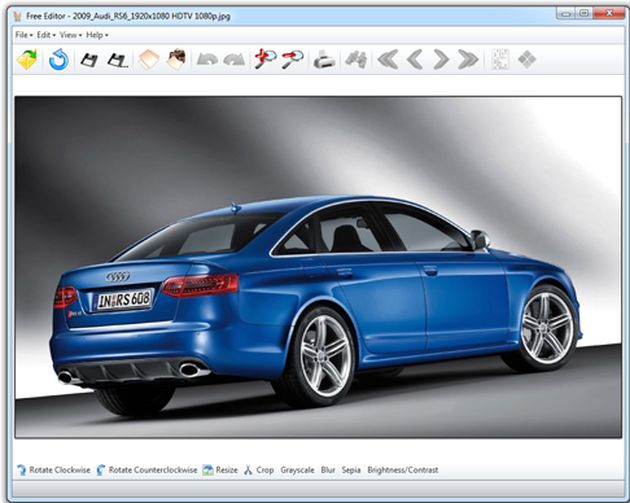Click the window title text with filename
Viewport: 630px width, 503px height.
128,16
